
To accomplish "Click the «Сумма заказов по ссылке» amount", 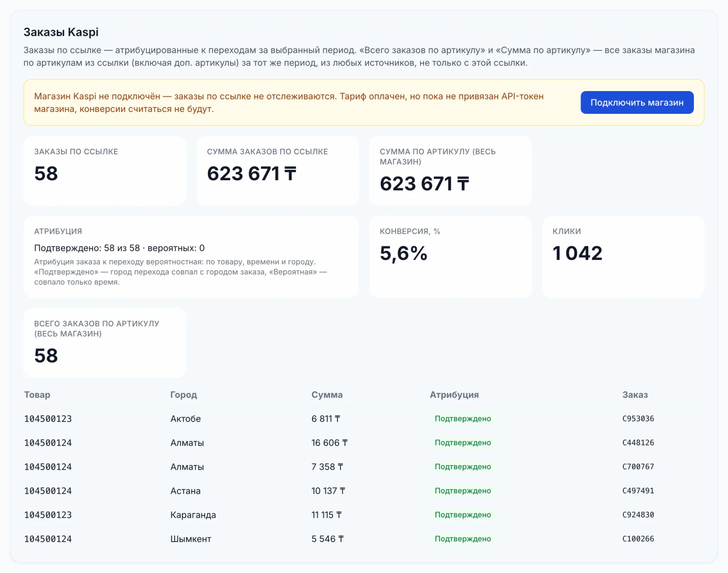I will pos(252,173).
